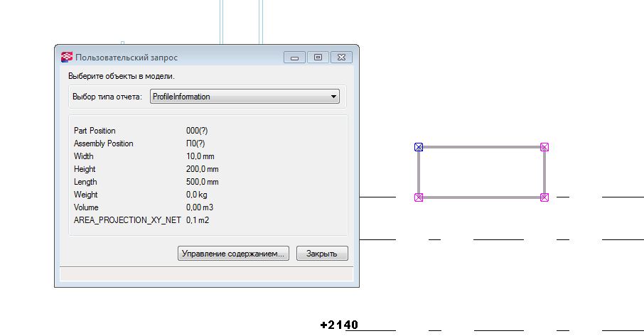Click the +2140 elevation label
Screen dimensions: 644x336
[339, 325]
